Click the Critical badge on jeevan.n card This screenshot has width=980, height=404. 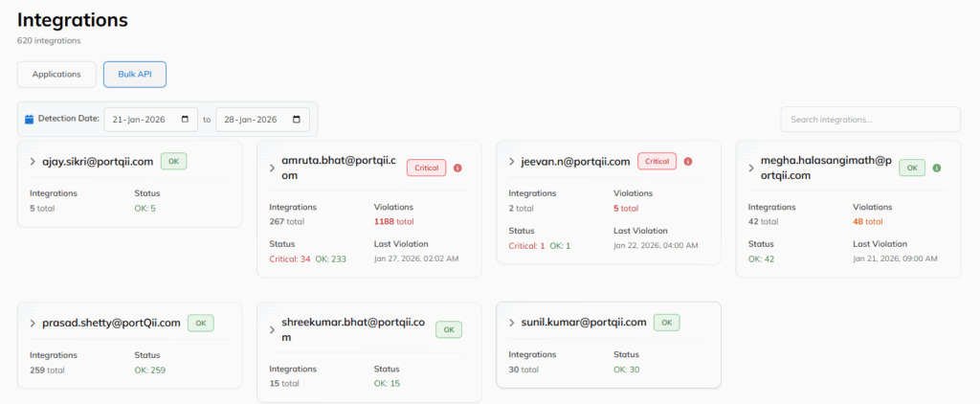coord(657,161)
